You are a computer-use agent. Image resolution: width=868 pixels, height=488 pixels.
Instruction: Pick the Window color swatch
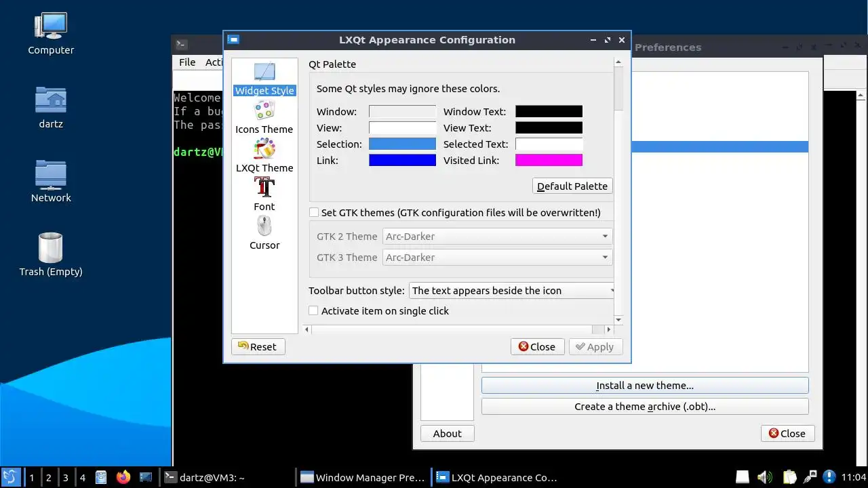coord(402,112)
